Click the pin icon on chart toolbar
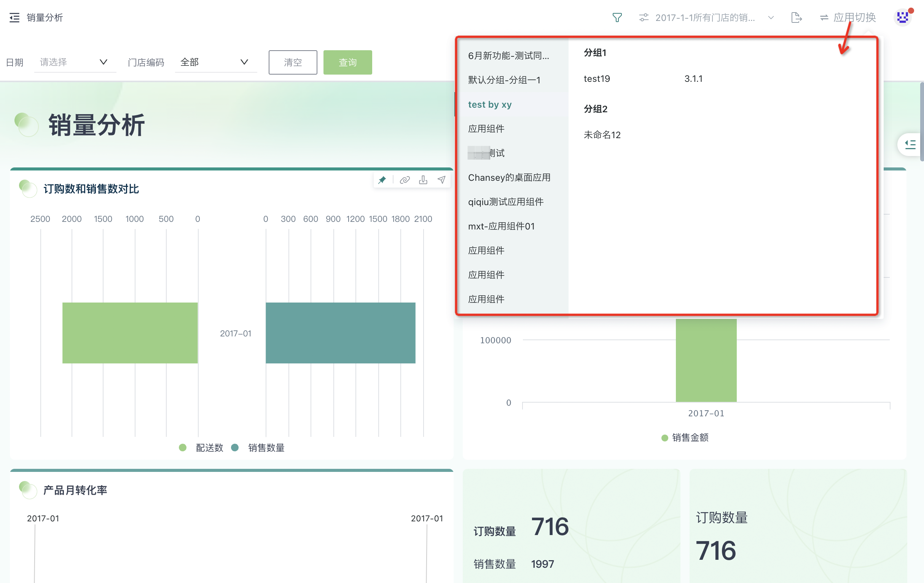The width and height of the screenshot is (924, 583). click(x=382, y=180)
